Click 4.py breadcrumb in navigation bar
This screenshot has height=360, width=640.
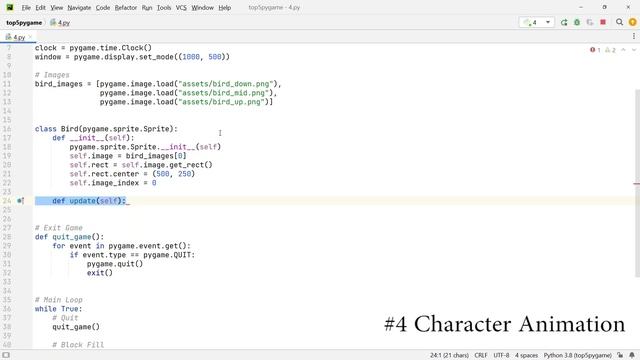(60, 23)
